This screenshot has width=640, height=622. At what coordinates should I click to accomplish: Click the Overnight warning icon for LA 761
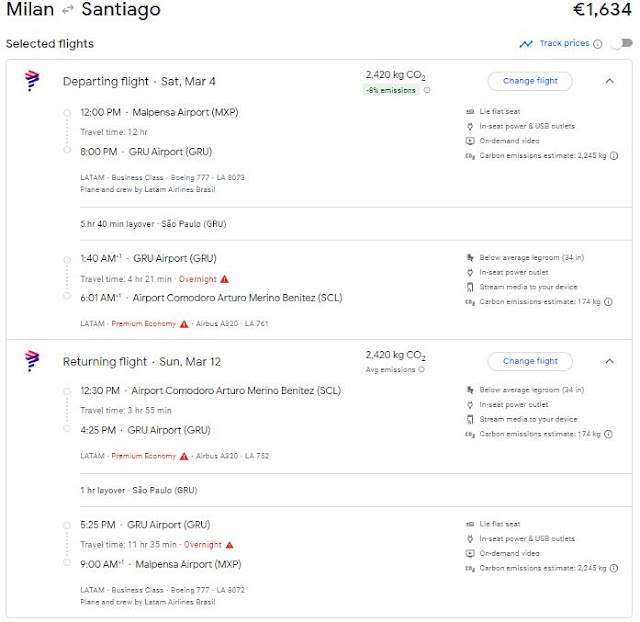(226, 279)
